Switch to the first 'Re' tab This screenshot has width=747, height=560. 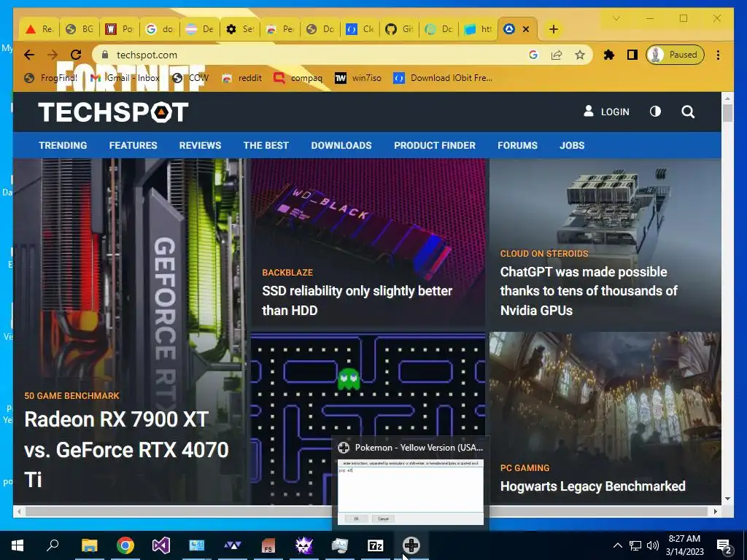click(39, 29)
